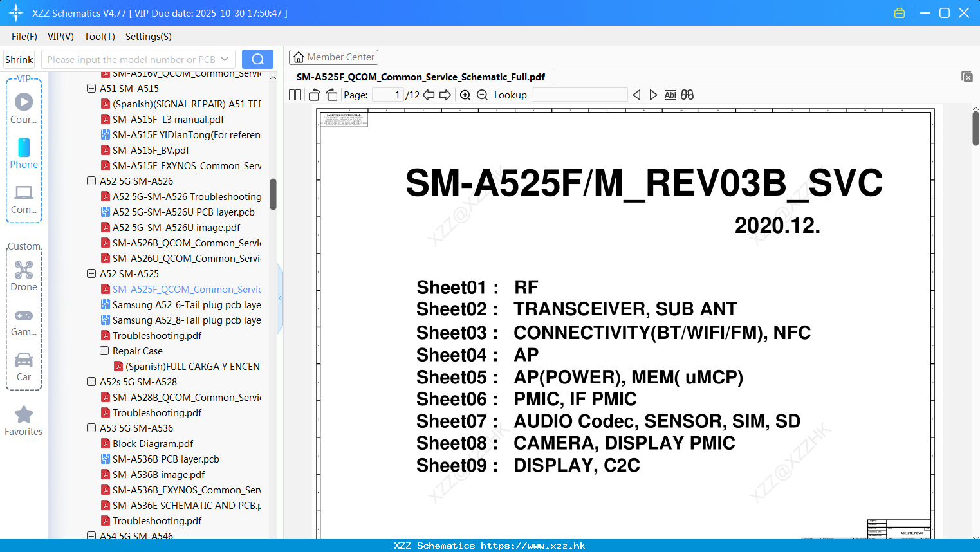Viewport: 980px width, 552px height.
Task: Collapse the left panel splitter handle
Action: pyautogui.click(x=280, y=298)
